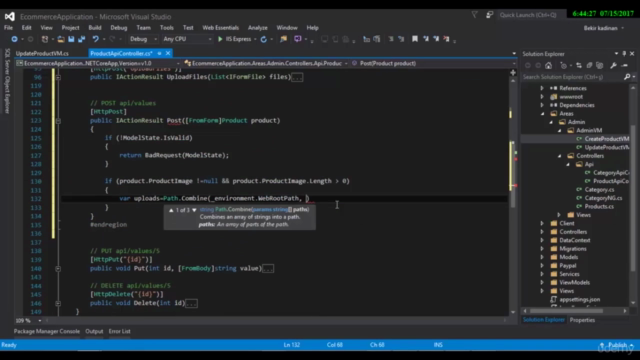The image size is (640, 360).
Task: Open the Analyze menu
Action: pyautogui.click(x=258, y=28)
